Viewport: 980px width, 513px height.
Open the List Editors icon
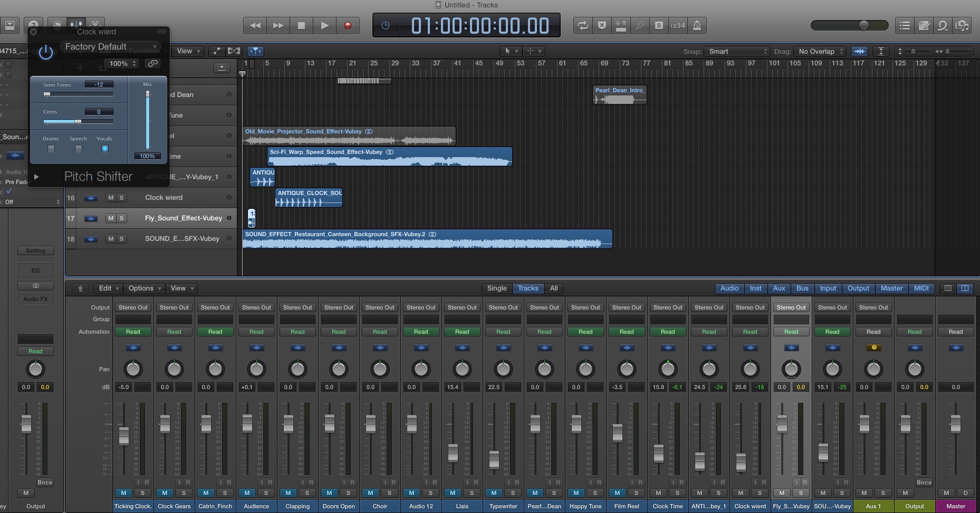[x=905, y=25]
